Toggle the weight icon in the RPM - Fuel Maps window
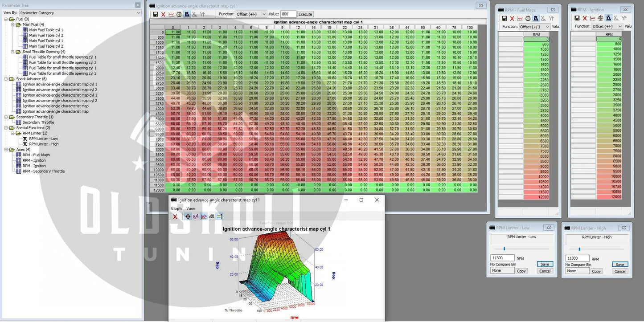644x322 pixels. [536, 18]
